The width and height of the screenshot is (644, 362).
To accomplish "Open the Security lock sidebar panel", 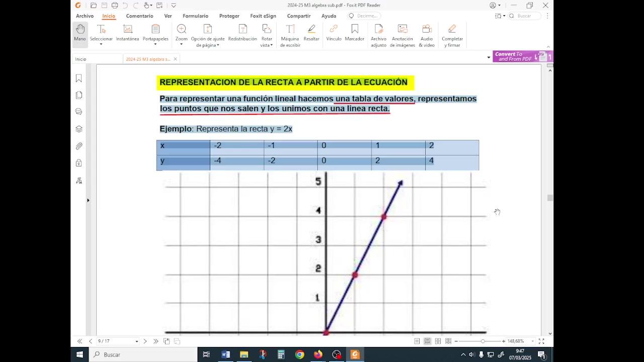I will (79, 163).
